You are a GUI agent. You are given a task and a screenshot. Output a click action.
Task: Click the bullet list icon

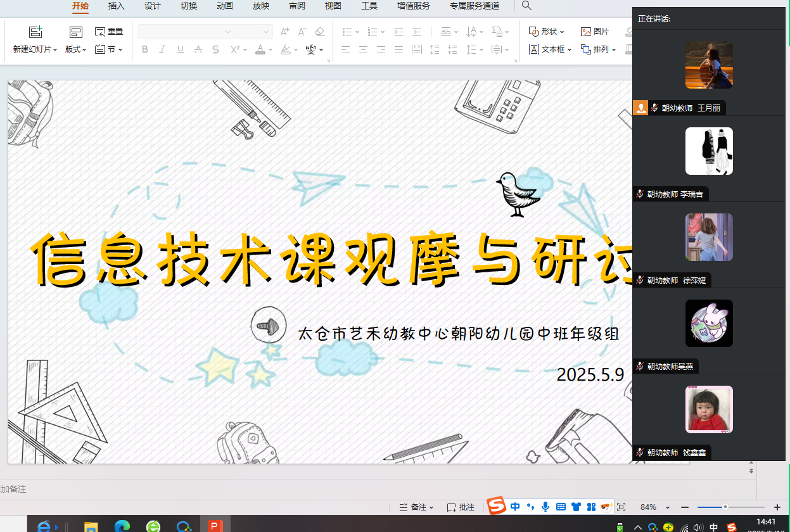[347, 32]
